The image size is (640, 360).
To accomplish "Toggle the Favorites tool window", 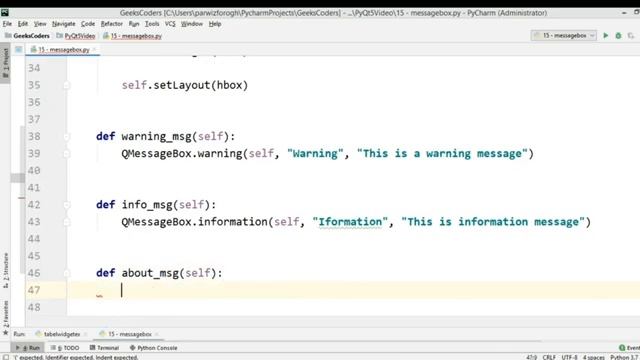I will pos(5,317).
